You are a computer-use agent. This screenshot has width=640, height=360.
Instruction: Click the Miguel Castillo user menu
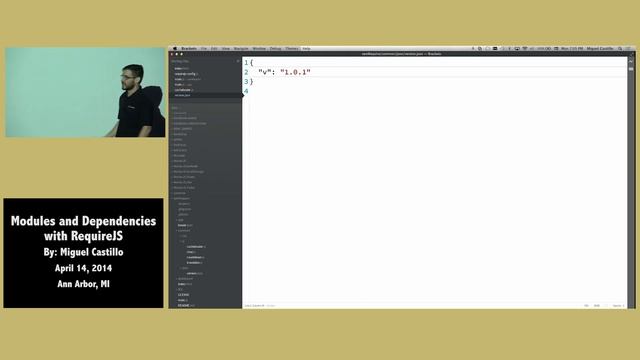pyautogui.click(x=600, y=49)
